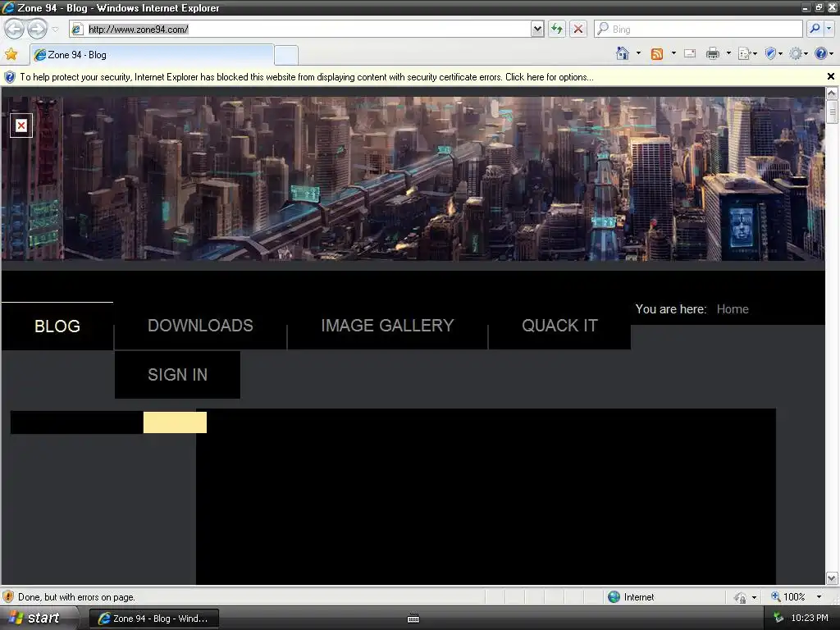This screenshot has width=840, height=630.
Task: Click the vertical scrollbar down arrow
Action: [x=832, y=578]
